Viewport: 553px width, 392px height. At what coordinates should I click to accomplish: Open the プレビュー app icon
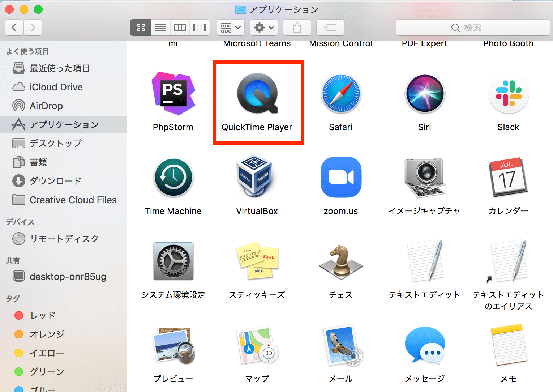[174, 345]
